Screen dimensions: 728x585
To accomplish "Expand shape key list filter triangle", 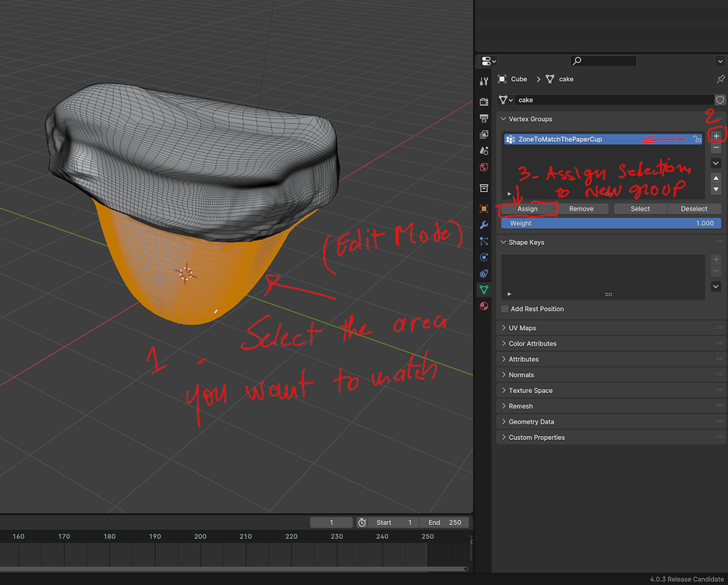I will [509, 294].
